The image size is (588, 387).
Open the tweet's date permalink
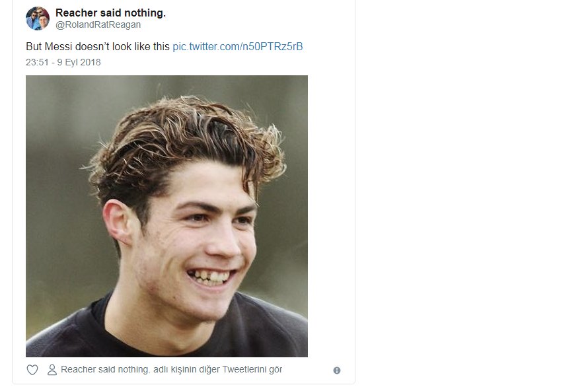(63, 63)
